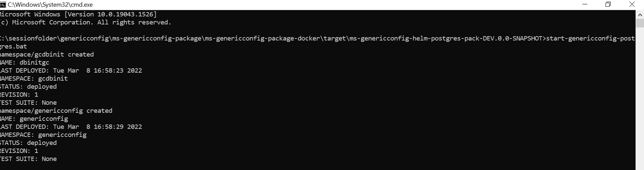
Task: Click the 'NAME: dbinitgc' line
Action: (x=25, y=62)
